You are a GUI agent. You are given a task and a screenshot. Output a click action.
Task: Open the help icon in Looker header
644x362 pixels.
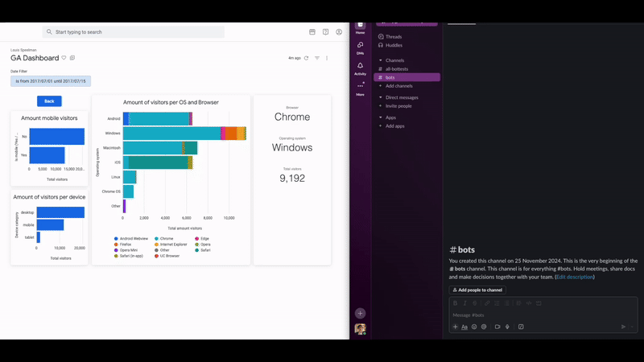[x=325, y=31]
